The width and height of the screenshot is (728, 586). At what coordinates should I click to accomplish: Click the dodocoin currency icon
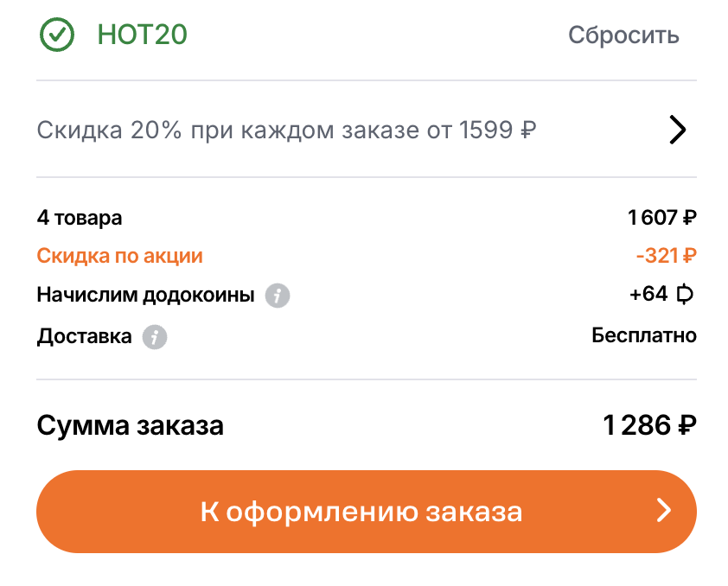tap(686, 295)
